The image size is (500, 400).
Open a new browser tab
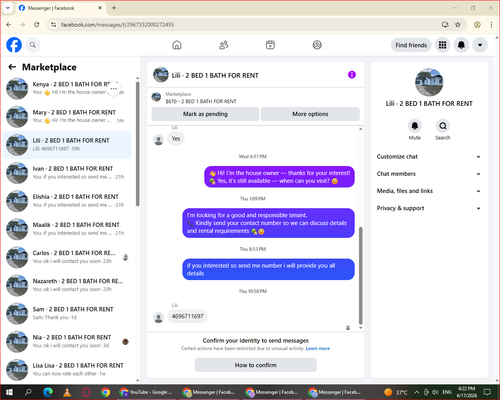[x=114, y=8]
